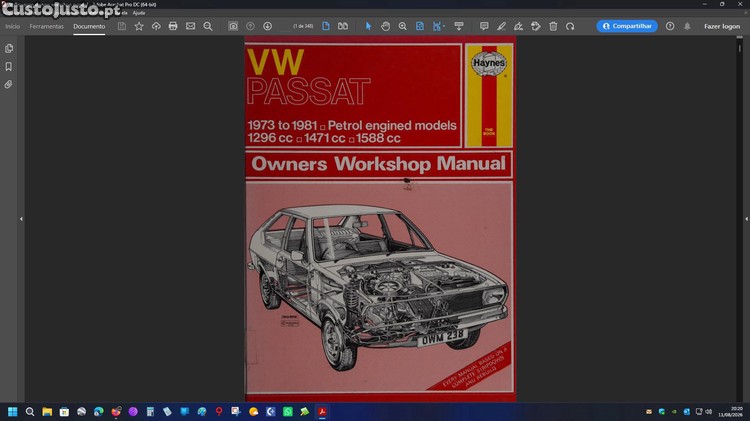Launch Microsoft Store from the taskbar
The height and width of the screenshot is (421, 750).
pyautogui.click(x=64, y=411)
